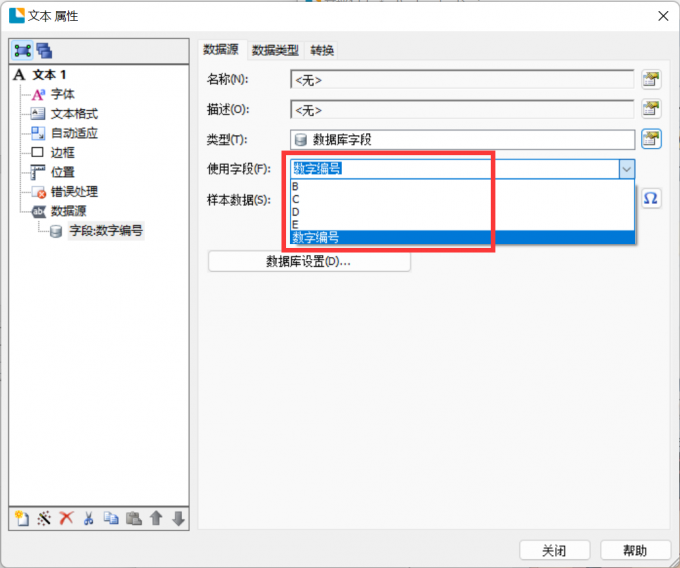Choose field C from dropdown list
The image size is (680, 568).
[x=462, y=199]
